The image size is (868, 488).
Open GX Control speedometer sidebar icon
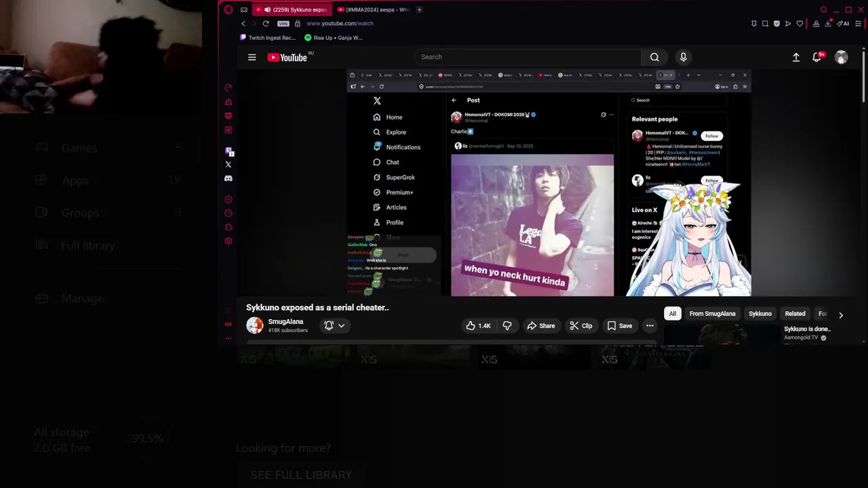[x=229, y=88]
